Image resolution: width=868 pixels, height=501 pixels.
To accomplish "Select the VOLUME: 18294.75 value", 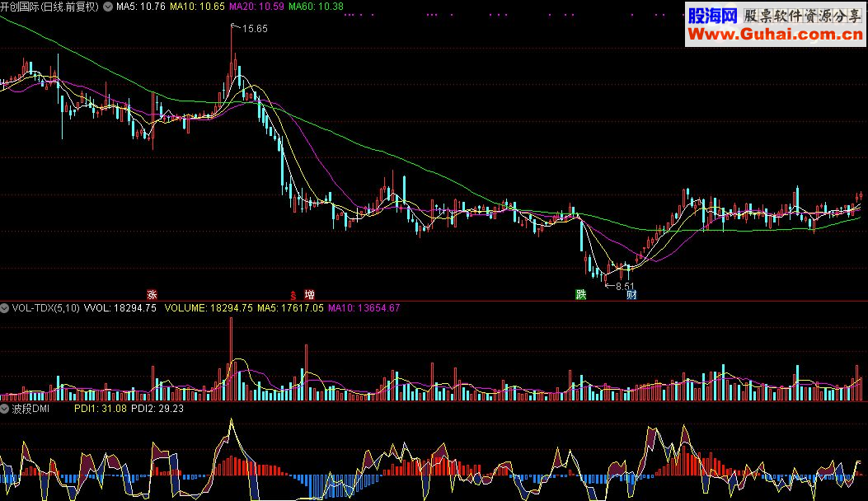I will [209, 308].
